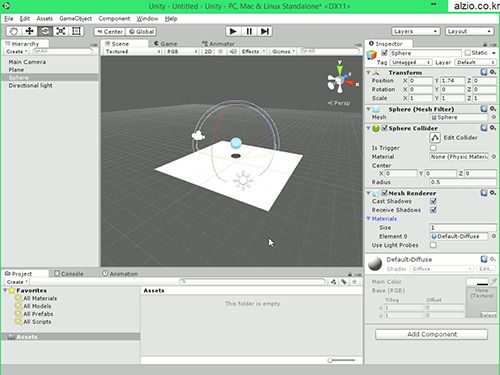The height and width of the screenshot is (375, 500).
Task: Click the Main Color eyedropper
Action: coord(494,282)
